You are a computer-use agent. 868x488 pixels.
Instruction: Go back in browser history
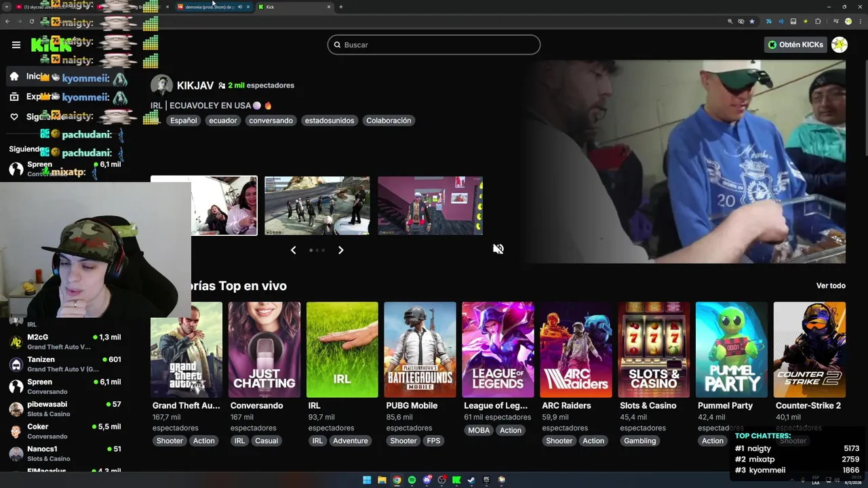click(x=7, y=21)
